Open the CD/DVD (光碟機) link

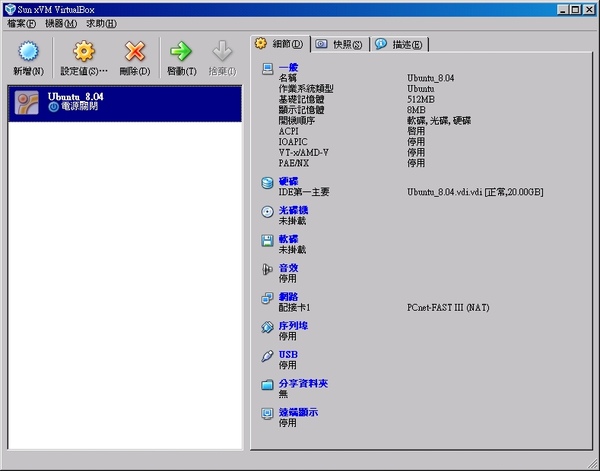[x=293, y=210]
